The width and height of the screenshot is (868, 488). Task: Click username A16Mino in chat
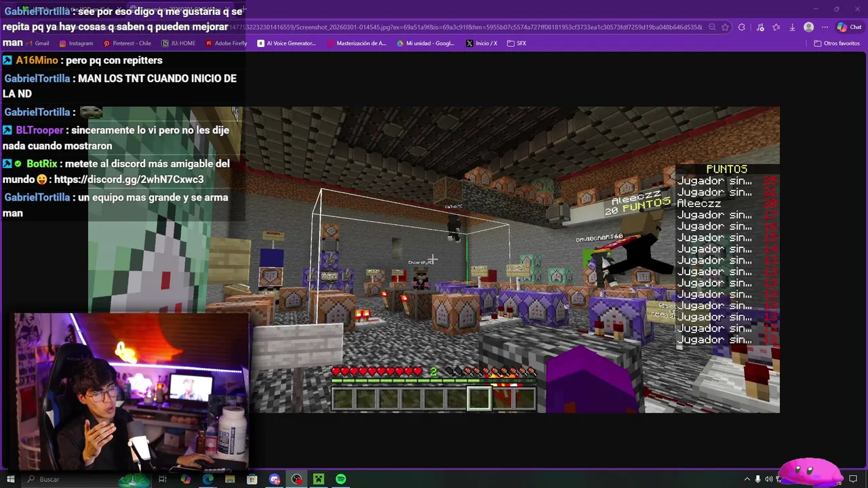pyautogui.click(x=37, y=60)
